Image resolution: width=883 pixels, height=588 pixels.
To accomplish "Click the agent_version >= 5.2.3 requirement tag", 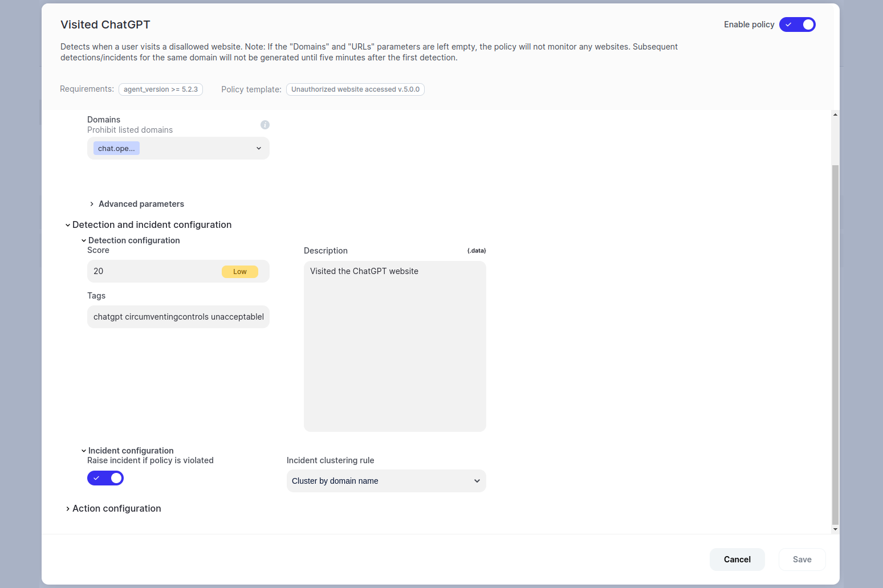I will point(161,89).
